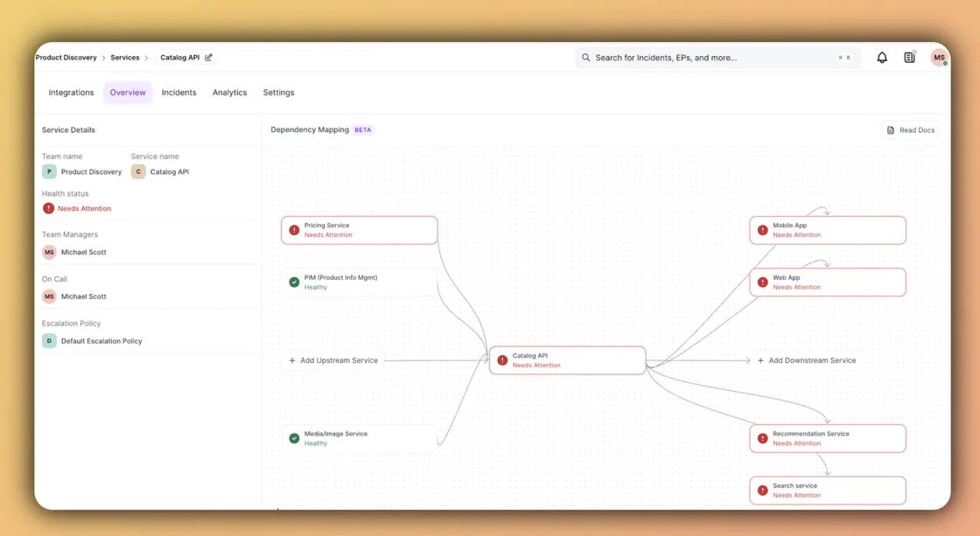Click the search magnifier icon
980x536 pixels.
click(585, 58)
